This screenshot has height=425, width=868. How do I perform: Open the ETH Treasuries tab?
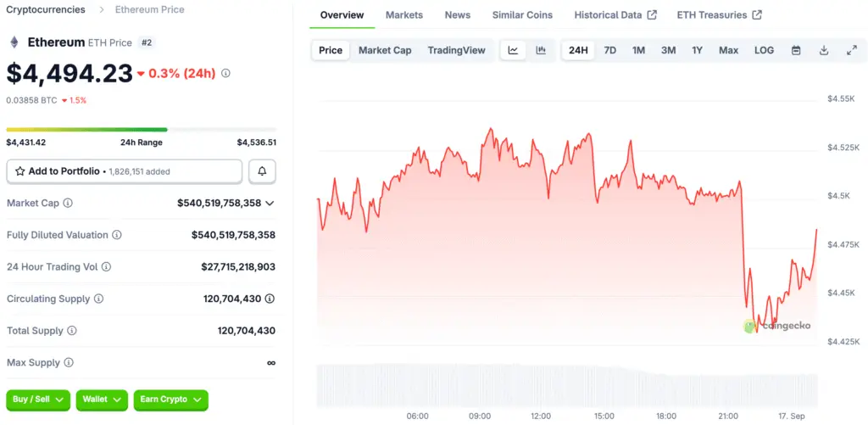(719, 15)
